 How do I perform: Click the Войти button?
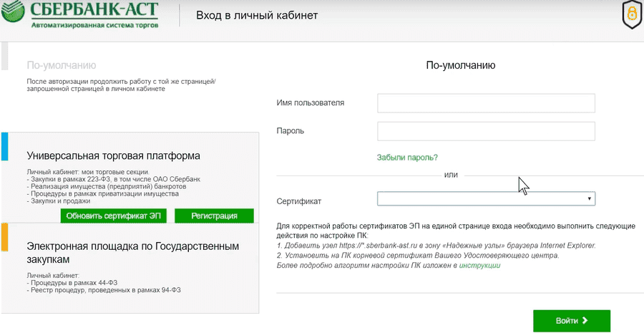571,321
